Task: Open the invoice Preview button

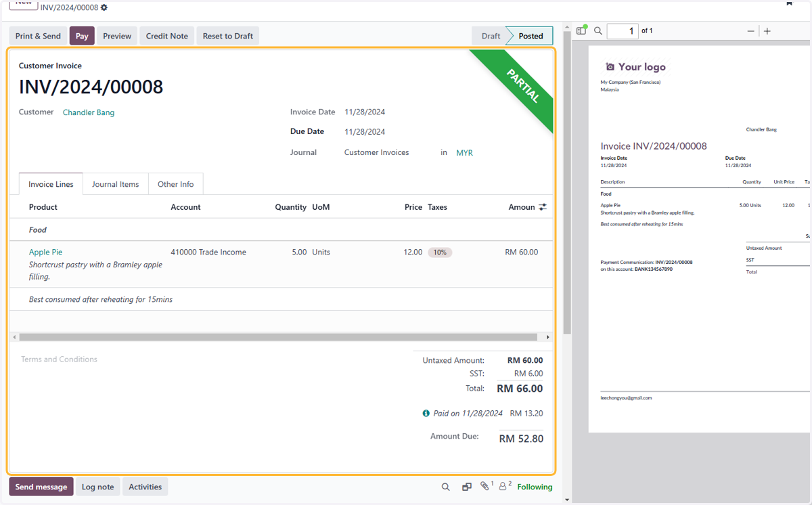Action: click(117, 36)
